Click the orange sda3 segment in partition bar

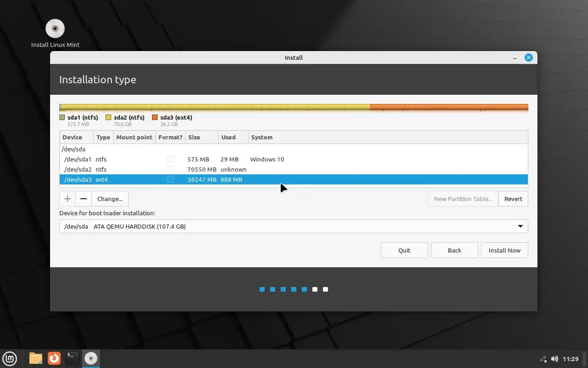449,107
